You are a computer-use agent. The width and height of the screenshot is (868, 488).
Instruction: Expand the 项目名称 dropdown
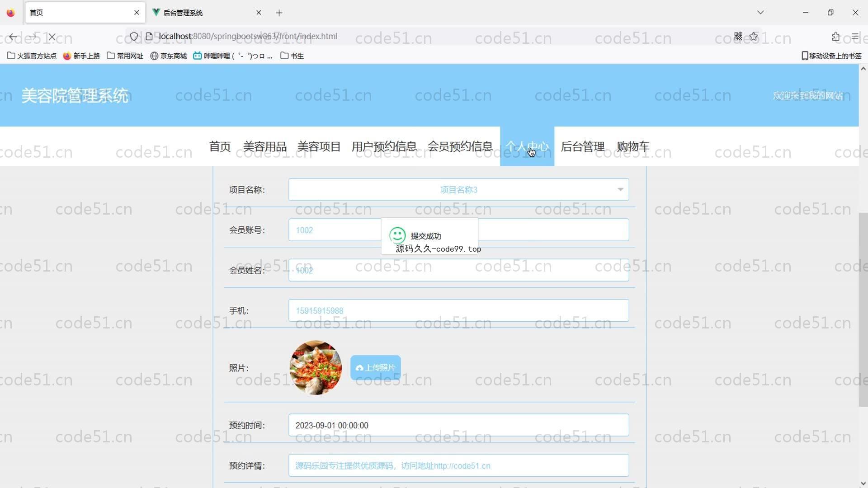pyautogui.click(x=459, y=190)
